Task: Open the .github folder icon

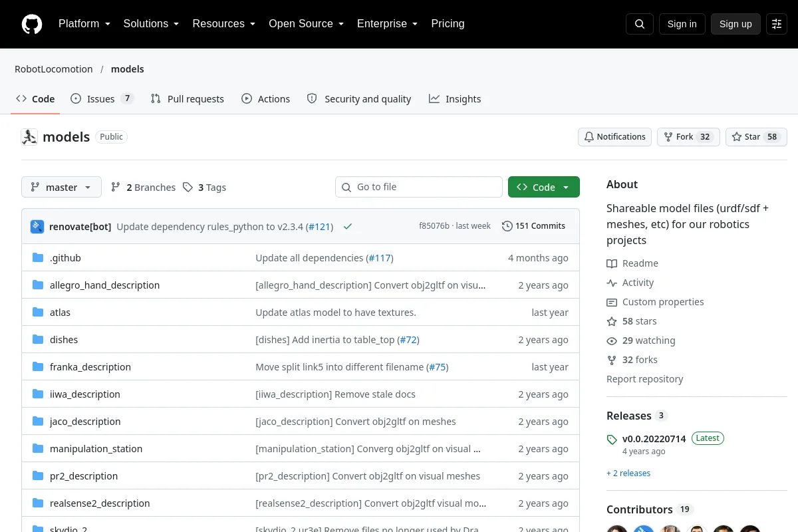Action: pyautogui.click(x=38, y=258)
